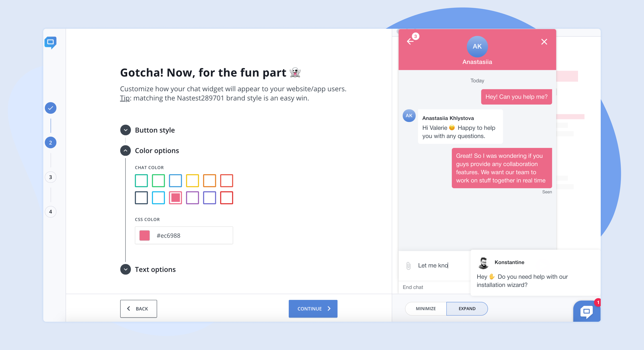Click the EXPAND button in chat preview
Viewport: 644px width, 350px height.
[x=467, y=308]
